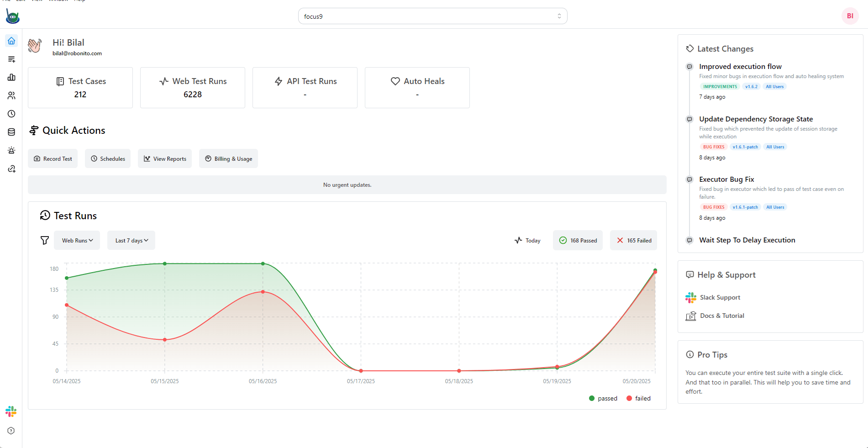Open the Auto Heals card
868x448 pixels.
(x=417, y=88)
